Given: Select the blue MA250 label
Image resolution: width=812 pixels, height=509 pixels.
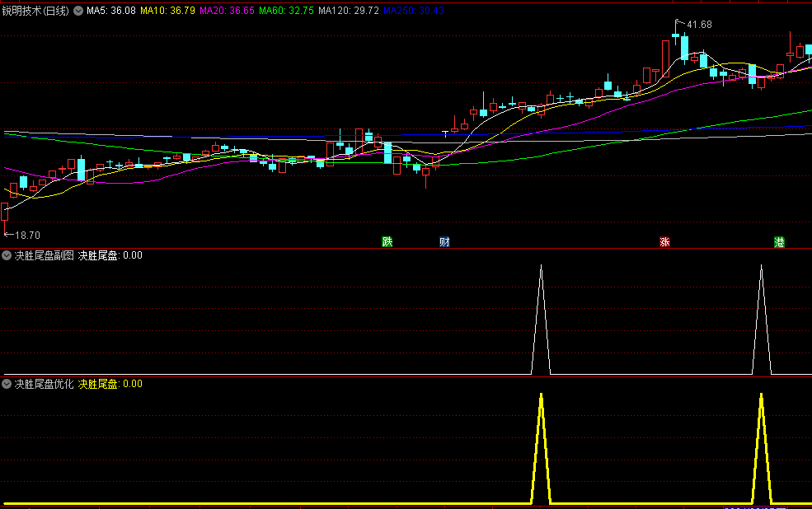Looking at the screenshot, I should coord(414,12).
